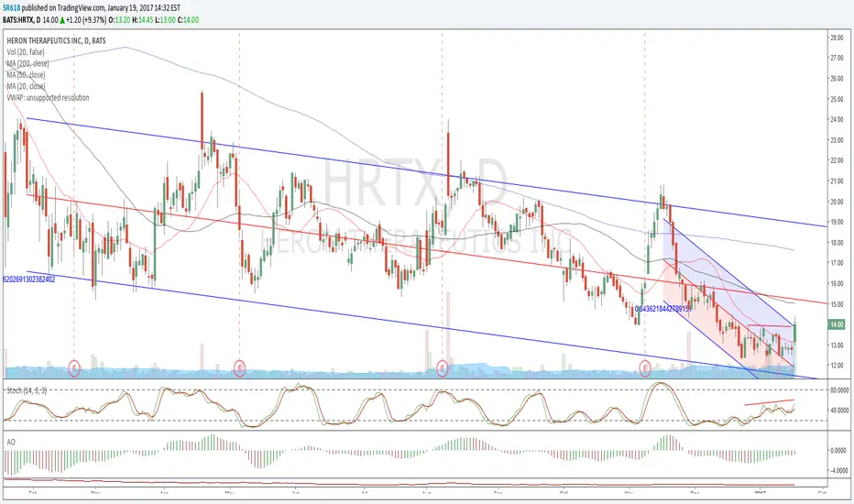
Task: Click the HERON THERAPEUTICS INC, D, BATS title
Action: point(57,41)
